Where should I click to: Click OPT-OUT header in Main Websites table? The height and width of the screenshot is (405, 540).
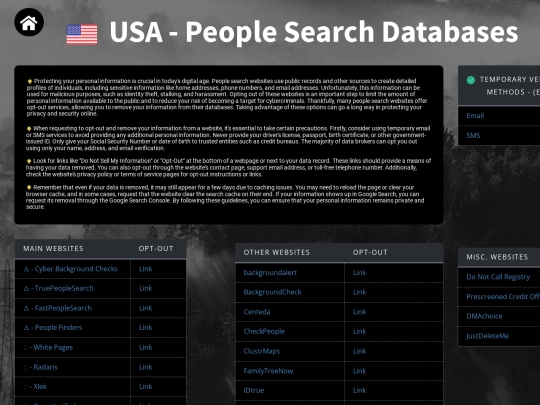(156, 249)
